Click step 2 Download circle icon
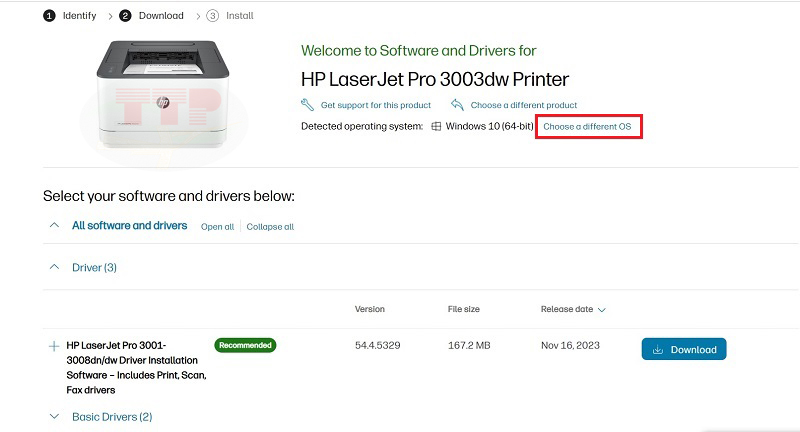Screen dimensions: 800x432 125,16
